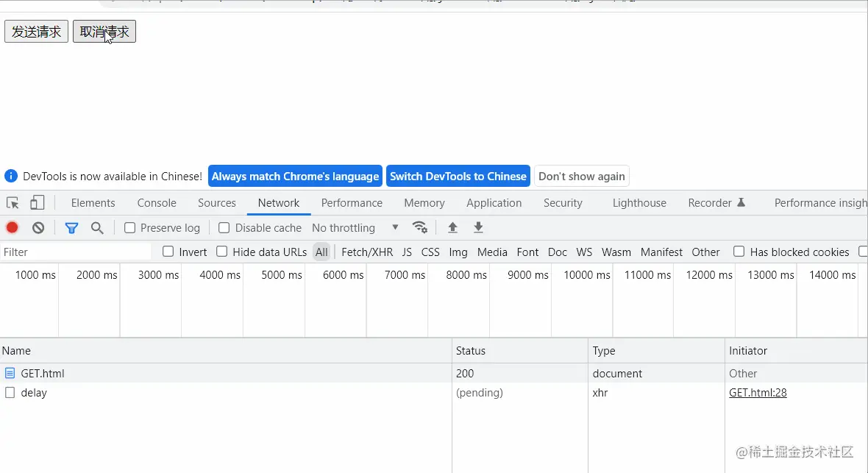This screenshot has width=868, height=473.
Task: Toggle the filter funnel icon
Action: point(71,227)
